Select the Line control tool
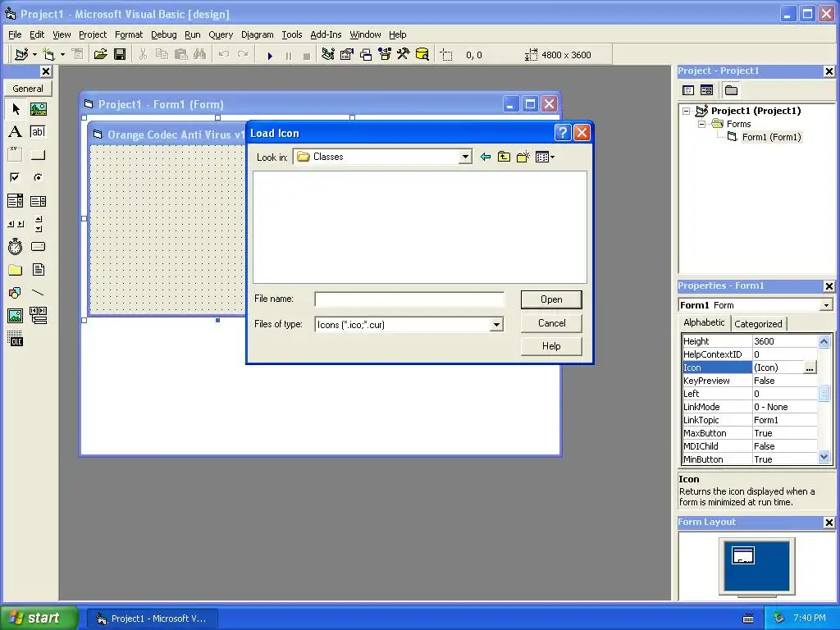Viewport: 840px width, 630px height. pyautogui.click(x=38, y=293)
